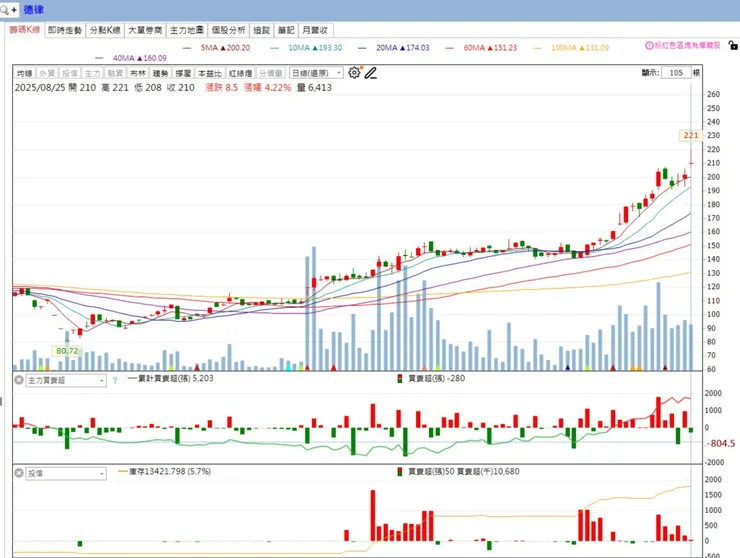This screenshot has height=558, width=740.
Task: Switch to the 即時走勢 tab
Action: click(x=65, y=30)
